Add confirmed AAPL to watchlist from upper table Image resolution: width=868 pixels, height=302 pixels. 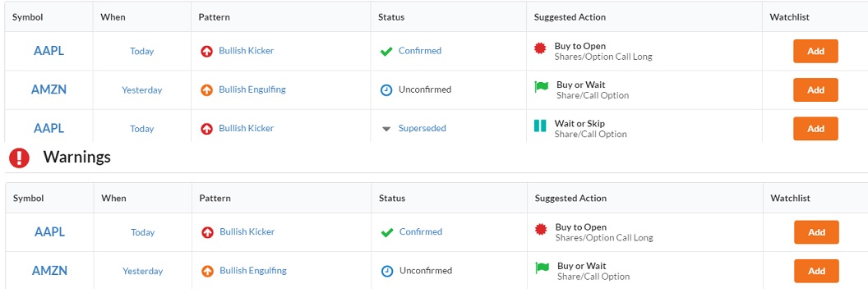coord(815,51)
